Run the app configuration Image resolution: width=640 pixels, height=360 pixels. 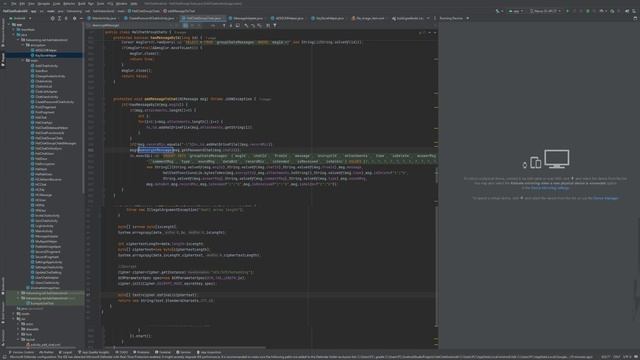(x=567, y=11)
